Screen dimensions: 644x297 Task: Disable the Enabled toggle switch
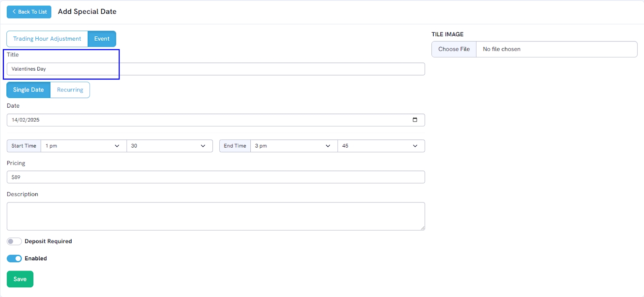(14, 258)
